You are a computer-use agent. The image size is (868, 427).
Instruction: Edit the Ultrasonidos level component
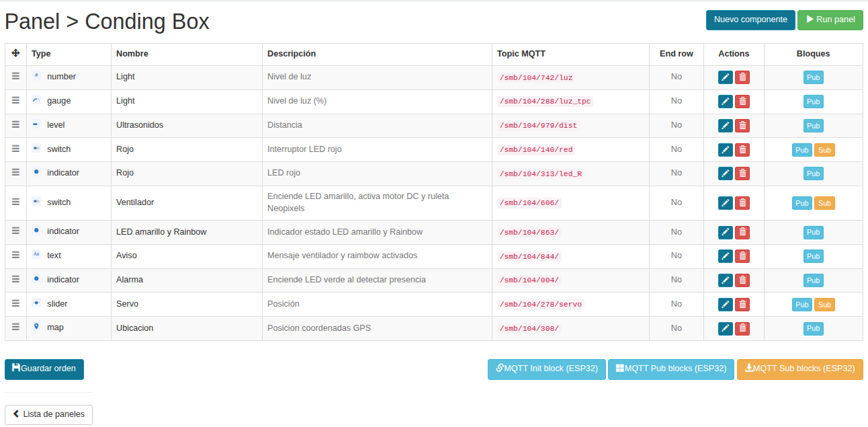point(726,126)
